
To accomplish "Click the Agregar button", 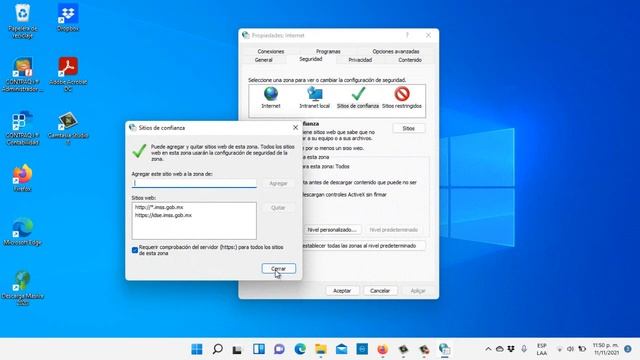I will pyautogui.click(x=278, y=184).
